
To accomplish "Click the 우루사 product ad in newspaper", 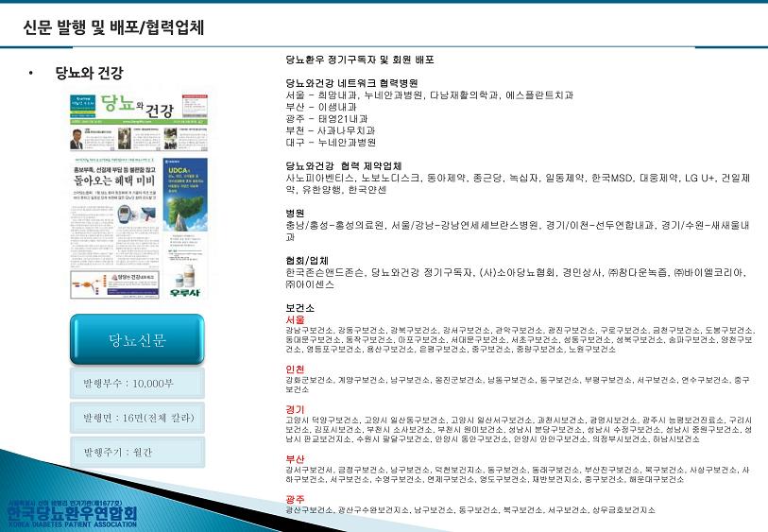I will pyautogui.click(x=185, y=281).
